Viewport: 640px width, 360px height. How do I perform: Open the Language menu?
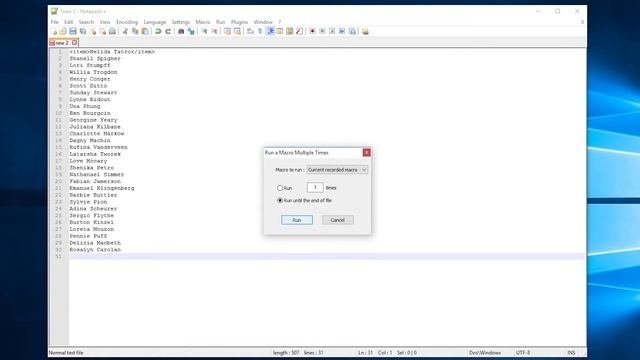click(x=155, y=22)
